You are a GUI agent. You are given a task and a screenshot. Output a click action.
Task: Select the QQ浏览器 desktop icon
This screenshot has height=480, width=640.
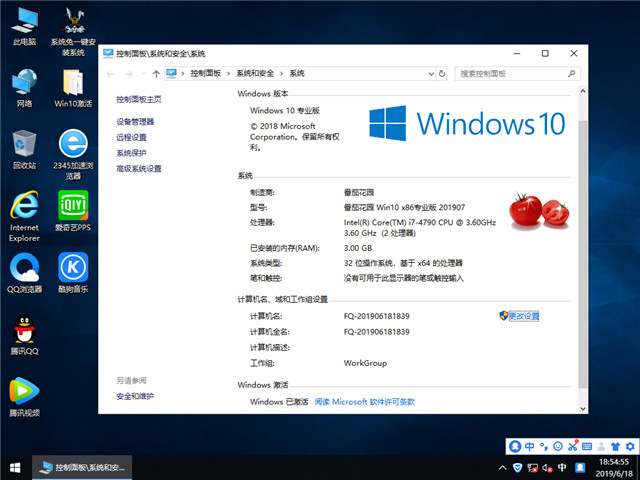coord(24,273)
